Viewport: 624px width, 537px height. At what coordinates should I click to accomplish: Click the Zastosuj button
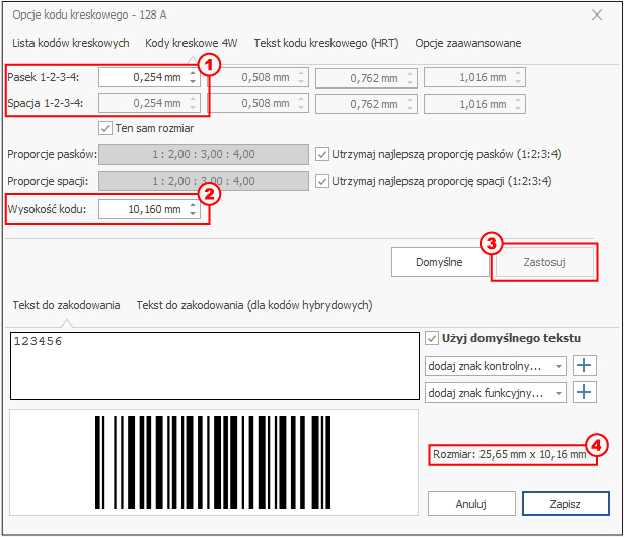click(x=544, y=262)
